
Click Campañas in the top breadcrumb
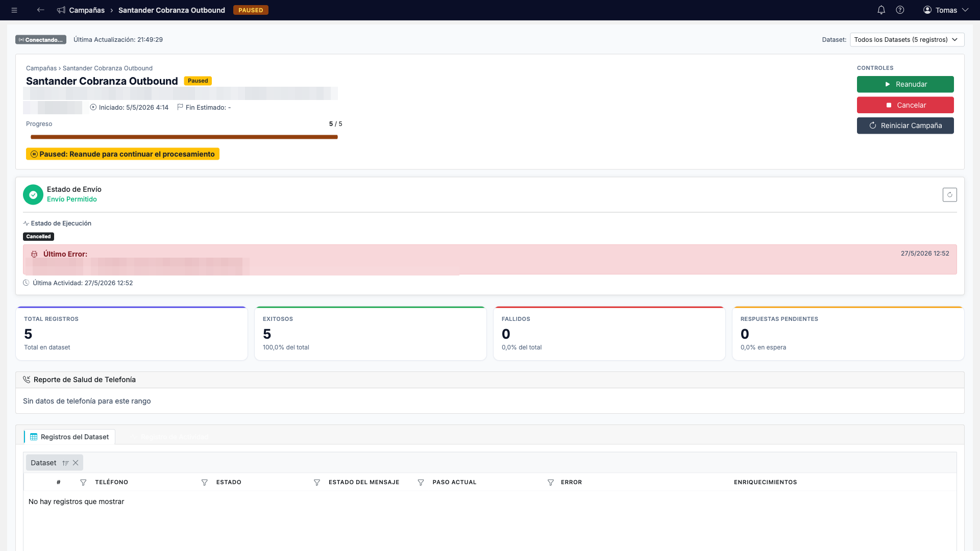point(87,10)
